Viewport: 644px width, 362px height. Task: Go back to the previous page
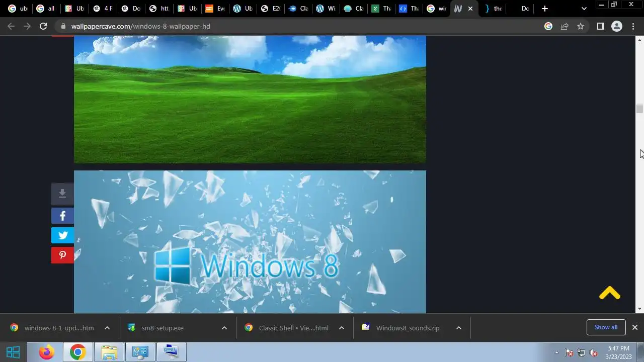[x=11, y=26]
